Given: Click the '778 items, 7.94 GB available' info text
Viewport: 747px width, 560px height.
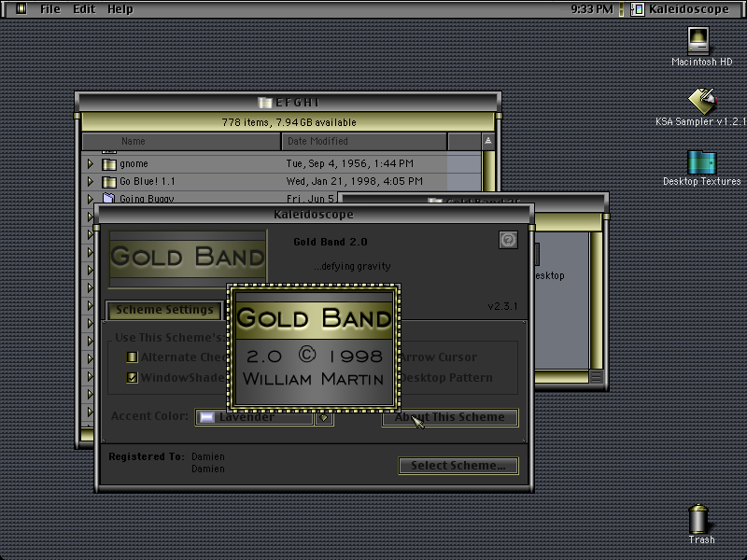Looking at the screenshot, I should tap(289, 122).
